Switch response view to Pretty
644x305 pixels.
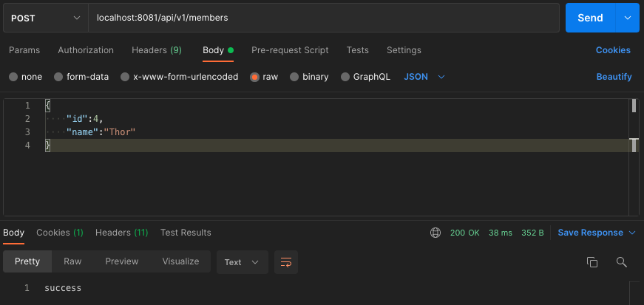[27, 261]
